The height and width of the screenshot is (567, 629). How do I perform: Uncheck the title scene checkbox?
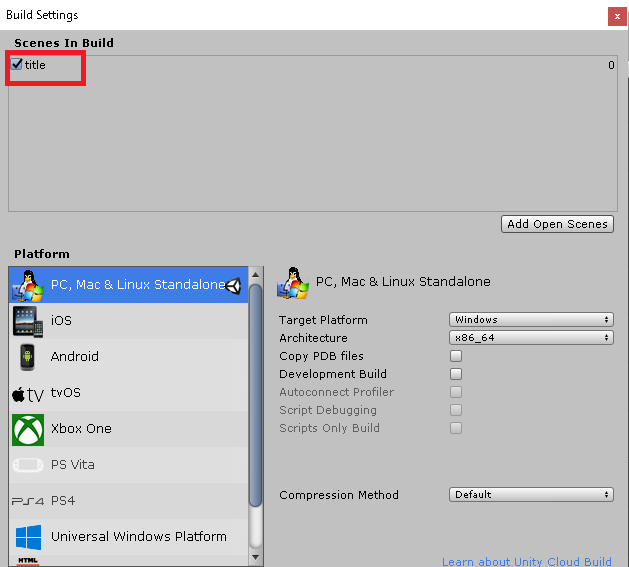click(x=16, y=64)
